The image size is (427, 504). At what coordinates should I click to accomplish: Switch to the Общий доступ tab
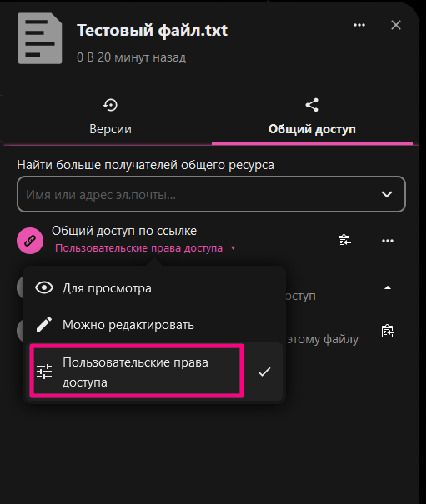[x=312, y=118]
